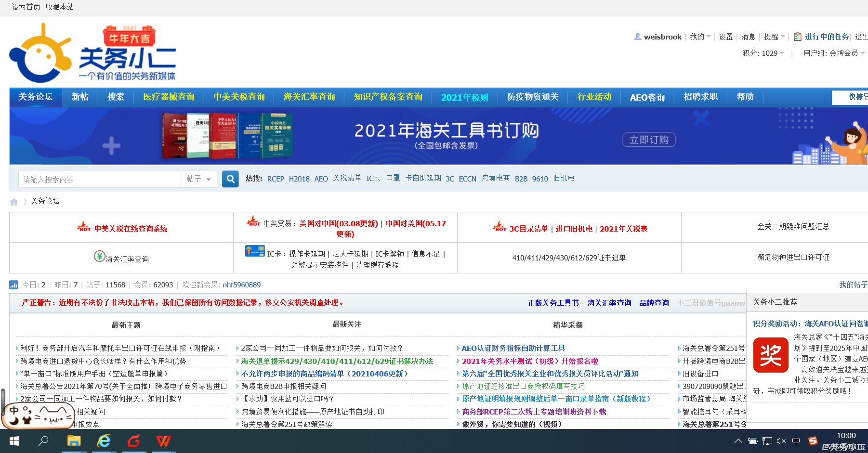Click the Sogou input method tray icon
The image size is (868, 453).
813,441
